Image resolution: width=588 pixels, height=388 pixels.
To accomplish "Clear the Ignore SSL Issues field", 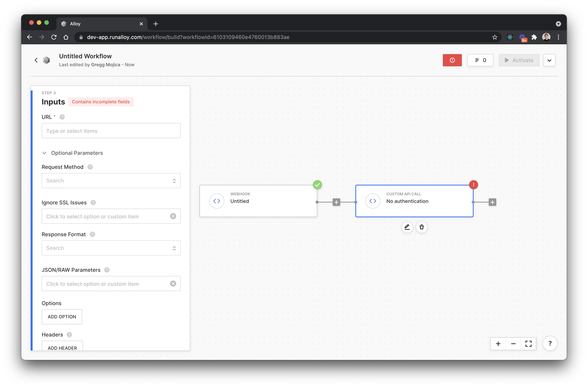I will pos(173,216).
